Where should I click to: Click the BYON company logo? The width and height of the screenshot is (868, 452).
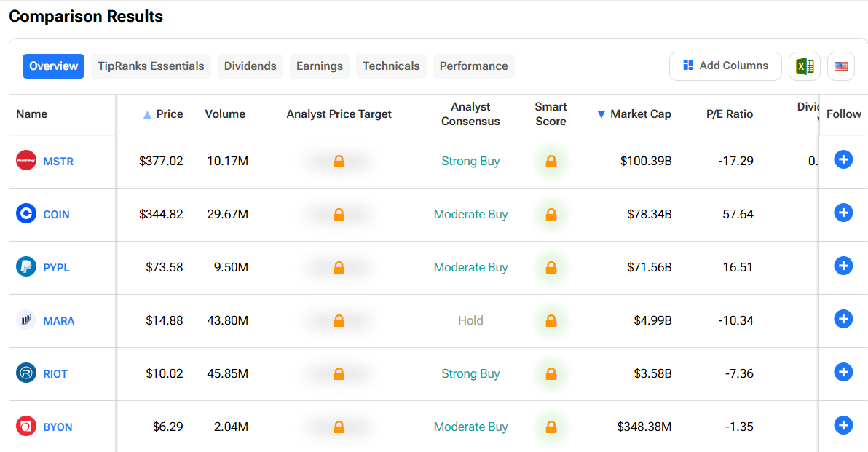(x=26, y=426)
